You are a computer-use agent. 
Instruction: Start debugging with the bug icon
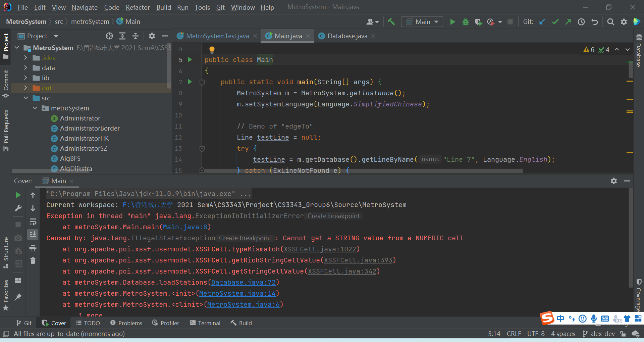(466, 22)
